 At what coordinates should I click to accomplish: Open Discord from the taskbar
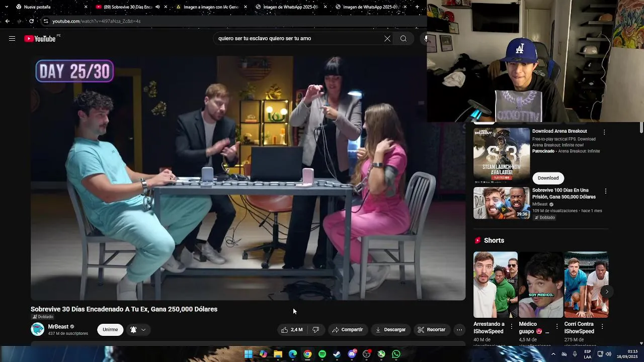tap(352, 354)
